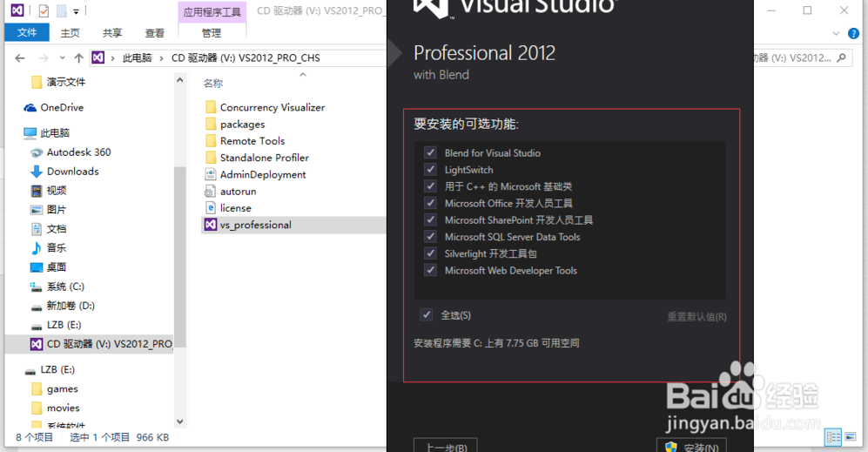
Task: Uncheck Blend for Visual Studio
Action: pyautogui.click(x=430, y=153)
